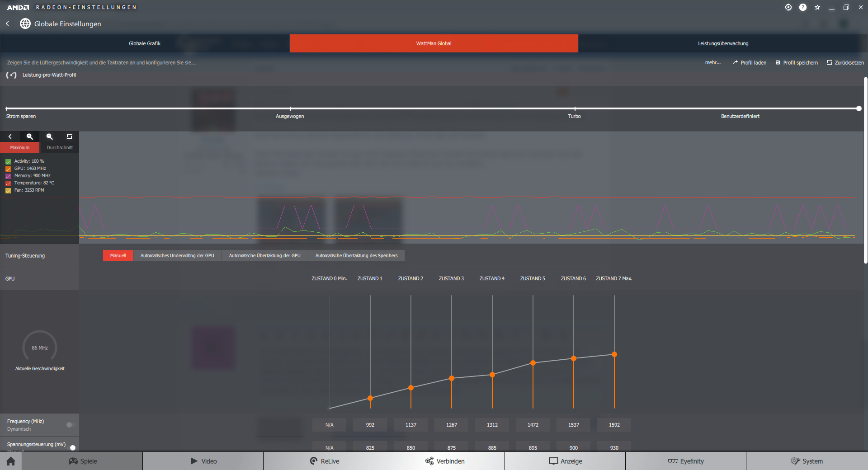Toggle the Memory graph checkbox

(x=8, y=176)
